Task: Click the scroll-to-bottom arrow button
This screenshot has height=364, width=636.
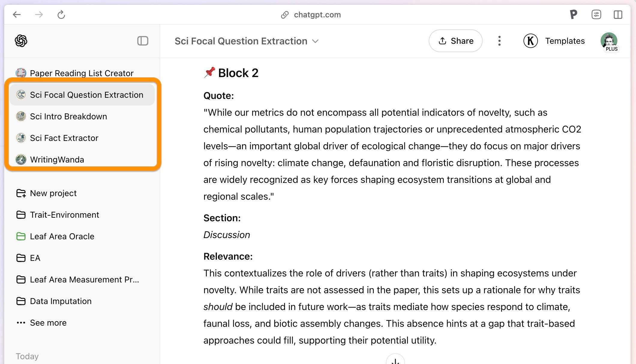Action: coord(395,360)
